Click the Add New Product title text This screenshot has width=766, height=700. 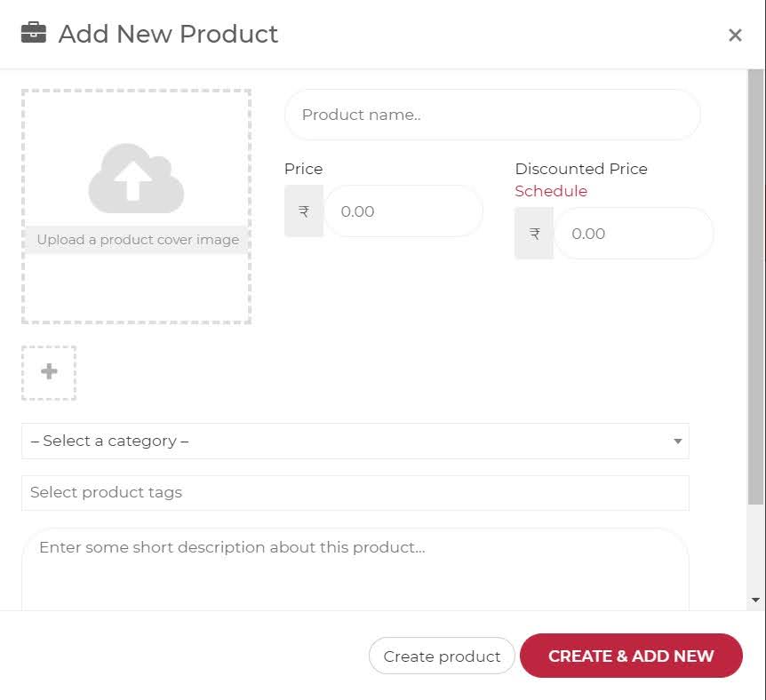pos(168,34)
